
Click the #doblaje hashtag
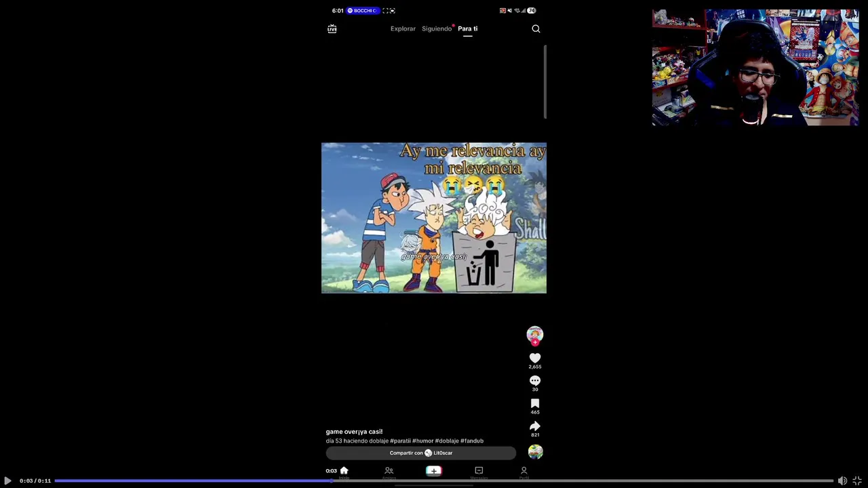447,441
